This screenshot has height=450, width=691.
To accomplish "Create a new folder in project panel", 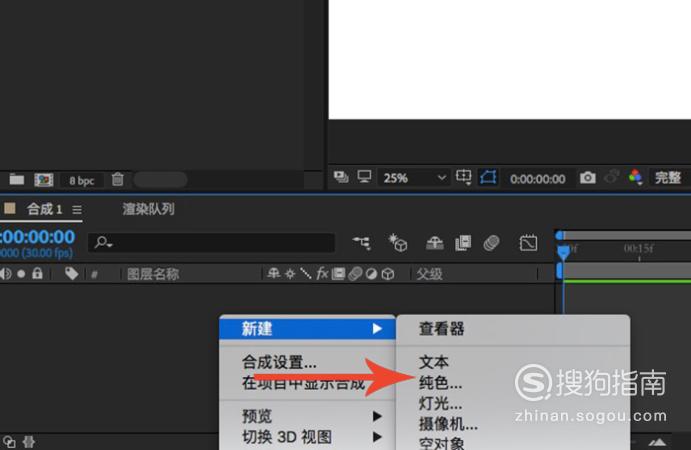I will [17, 179].
